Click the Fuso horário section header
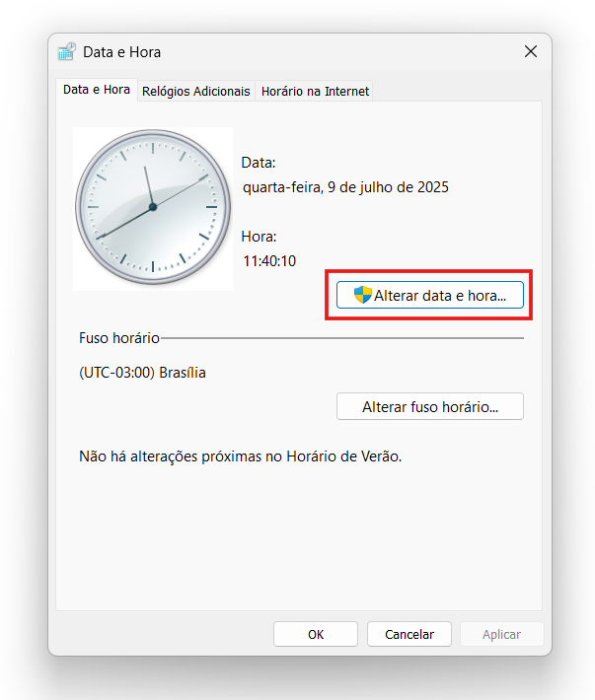595x700 pixels. pyautogui.click(x=118, y=337)
